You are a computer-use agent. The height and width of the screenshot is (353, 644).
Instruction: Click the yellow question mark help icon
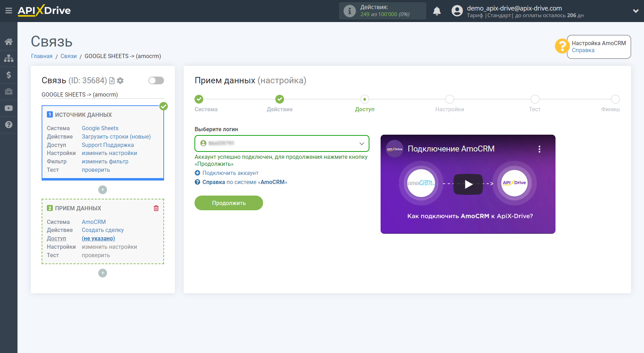(x=562, y=46)
